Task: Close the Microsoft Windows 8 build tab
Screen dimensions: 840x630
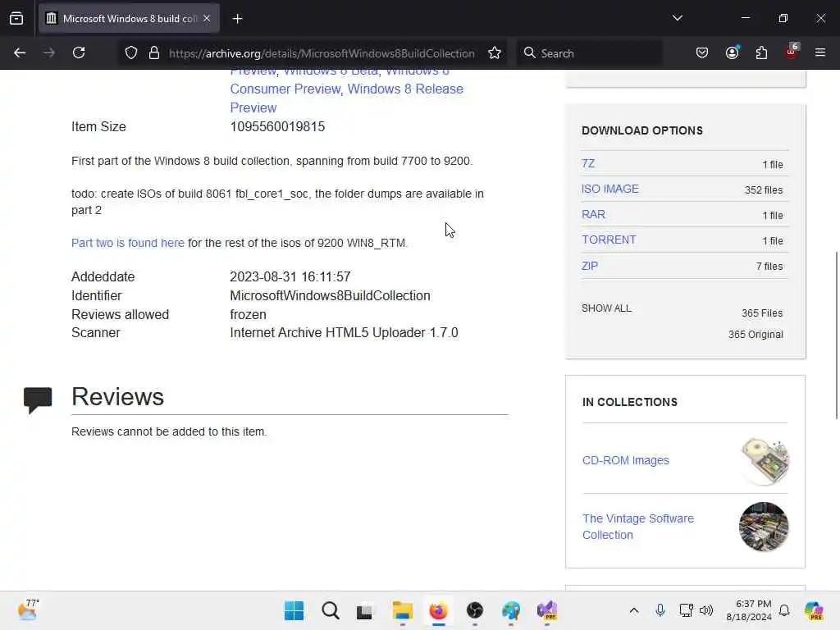Action: click(207, 18)
